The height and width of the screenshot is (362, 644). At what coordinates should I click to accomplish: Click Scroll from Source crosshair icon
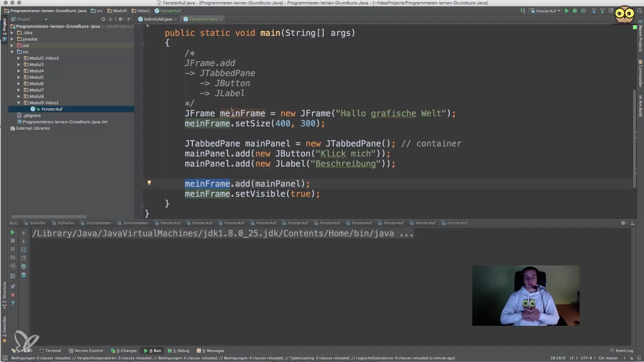tap(103, 19)
